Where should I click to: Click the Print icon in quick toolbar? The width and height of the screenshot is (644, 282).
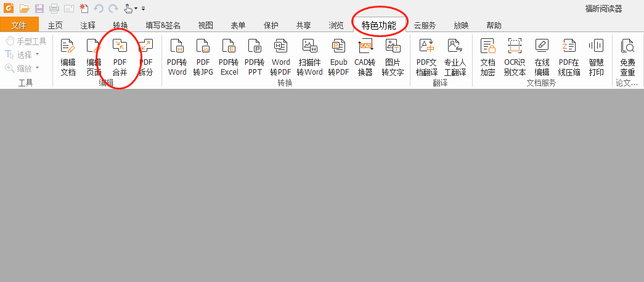(x=54, y=8)
